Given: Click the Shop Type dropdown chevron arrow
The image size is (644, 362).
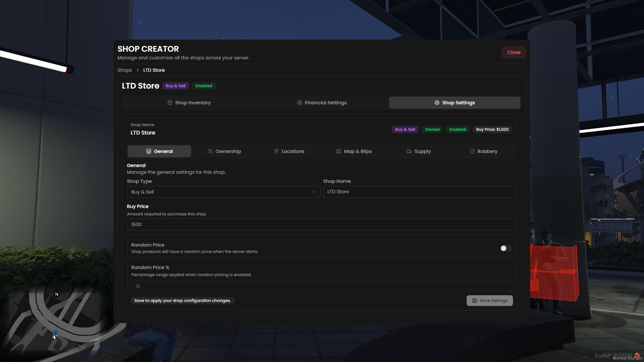Looking at the screenshot, I should (x=313, y=192).
